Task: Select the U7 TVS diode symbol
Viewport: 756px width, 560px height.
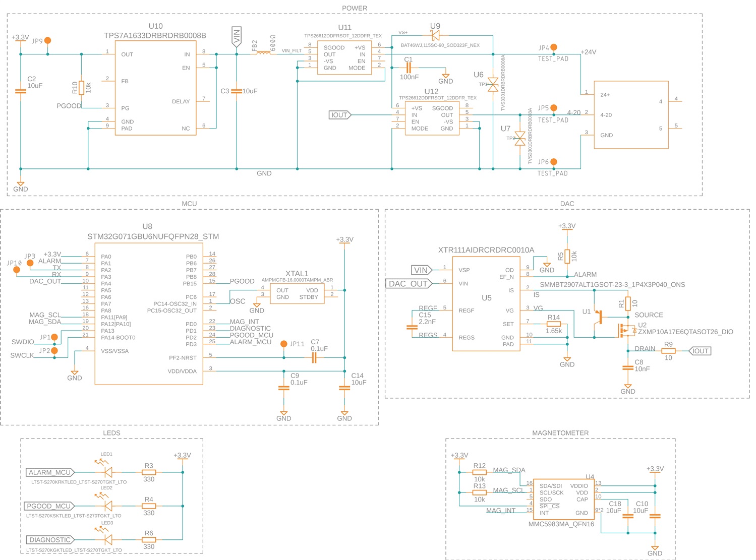Action: click(x=520, y=138)
